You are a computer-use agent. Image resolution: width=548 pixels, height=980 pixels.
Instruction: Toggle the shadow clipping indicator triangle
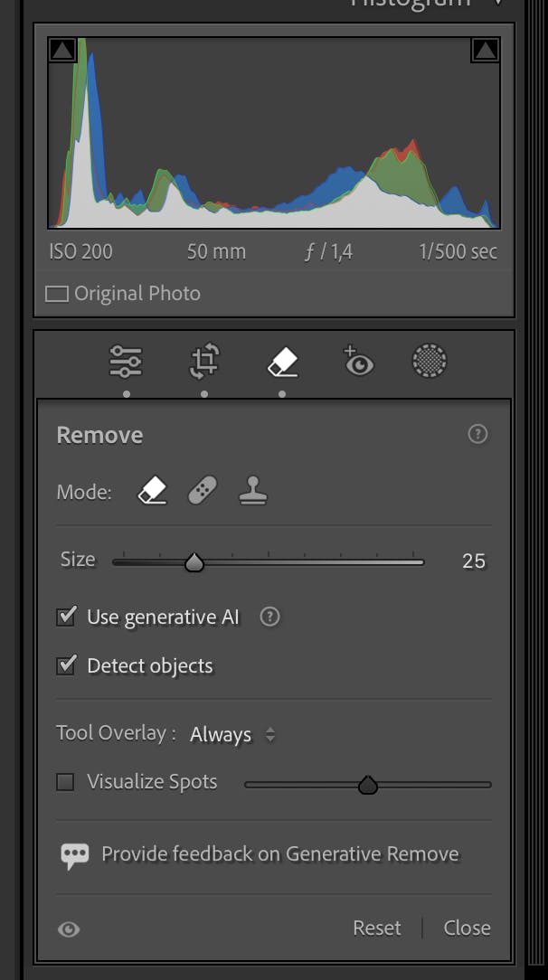point(62,50)
